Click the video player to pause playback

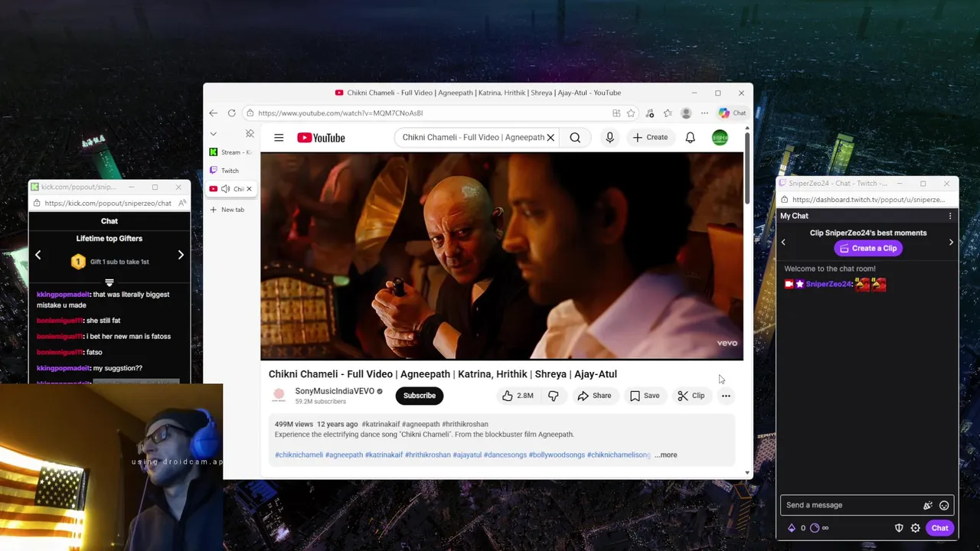501,256
